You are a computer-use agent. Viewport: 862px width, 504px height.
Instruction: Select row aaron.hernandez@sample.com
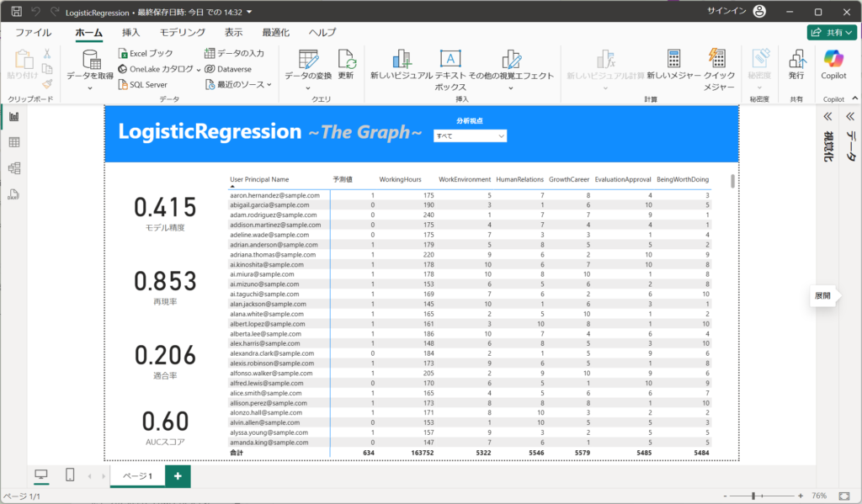click(470, 195)
